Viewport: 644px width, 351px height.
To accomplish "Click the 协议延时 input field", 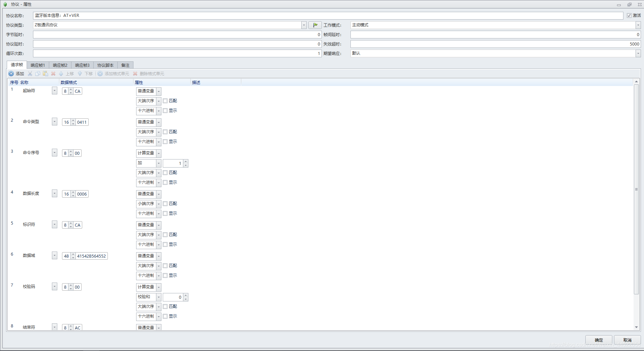I will [x=177, y=44].
